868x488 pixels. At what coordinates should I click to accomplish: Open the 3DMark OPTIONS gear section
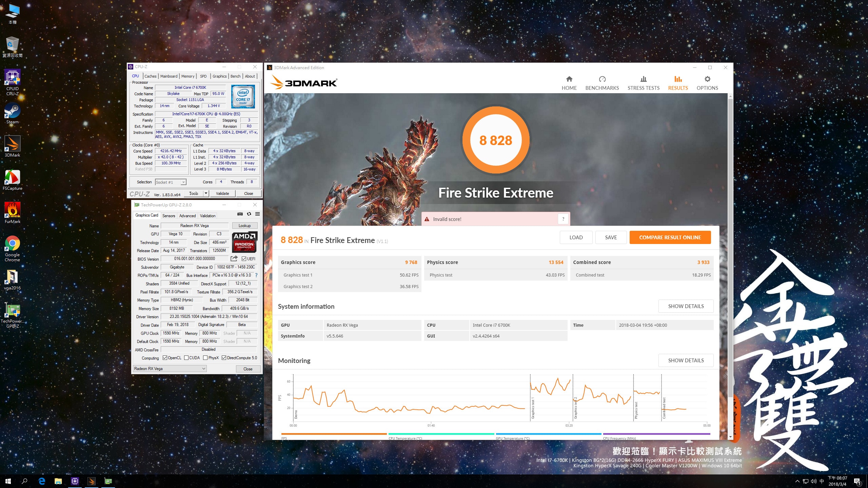[707, 83]
